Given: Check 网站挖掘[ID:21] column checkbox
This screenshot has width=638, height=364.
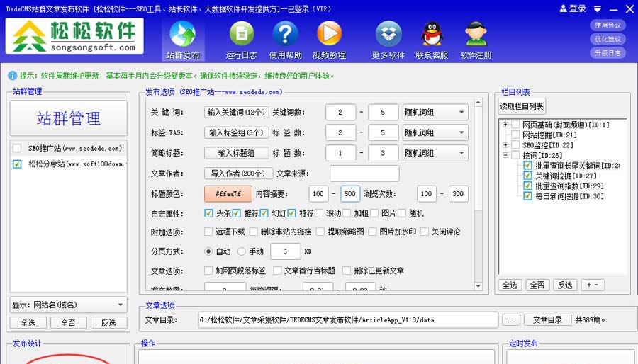Looking at the screenshot, I should click(x=515, y=135).
